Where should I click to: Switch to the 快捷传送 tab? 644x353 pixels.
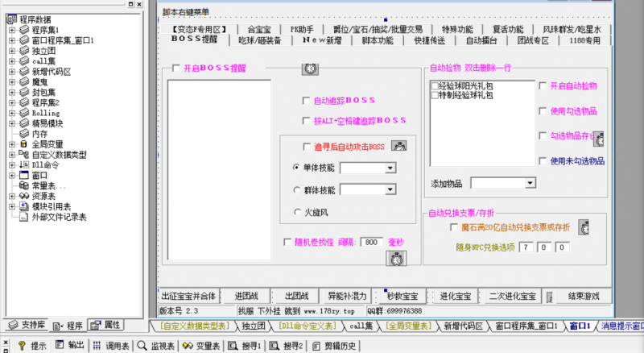click(x=430, y=40)
